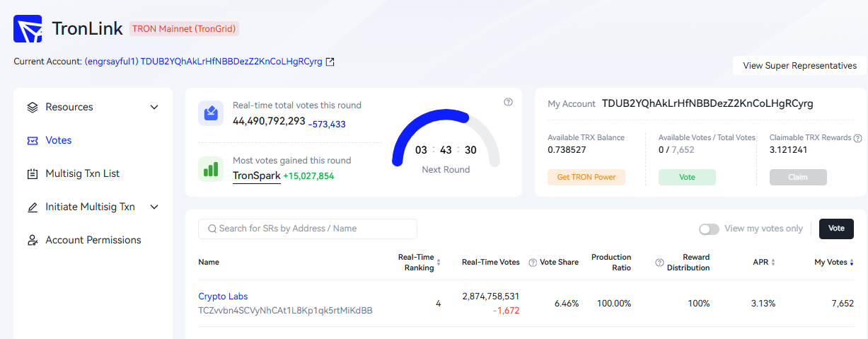Open account address external link icon
The width and height of the screenshot is (868, 339).
[x=330, y=62]
